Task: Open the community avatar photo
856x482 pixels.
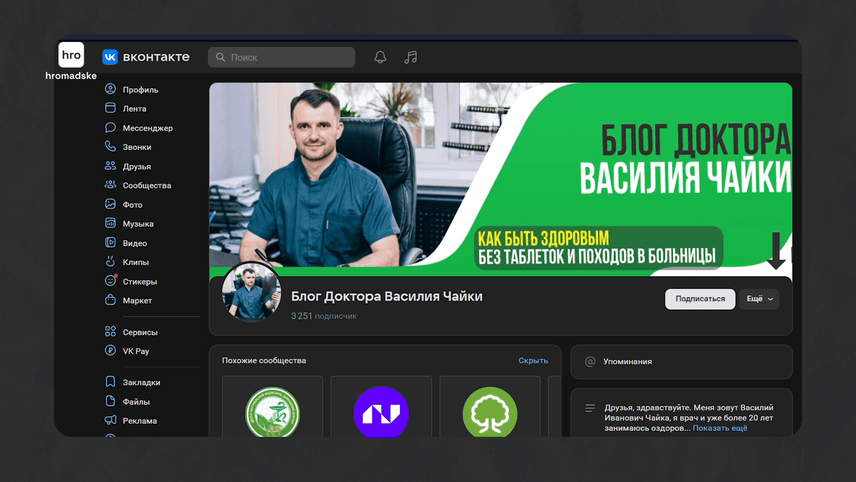Action: (x=251, y=292)
